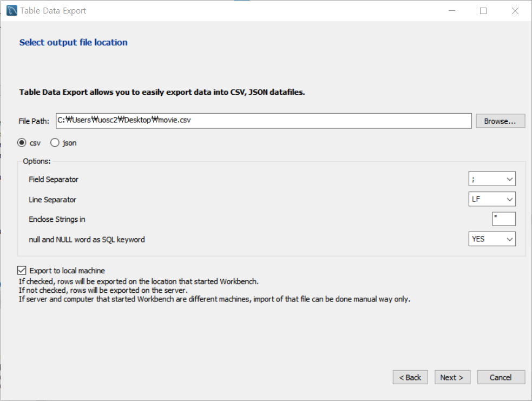Click into the File Path text field

(x=264, y=121)
